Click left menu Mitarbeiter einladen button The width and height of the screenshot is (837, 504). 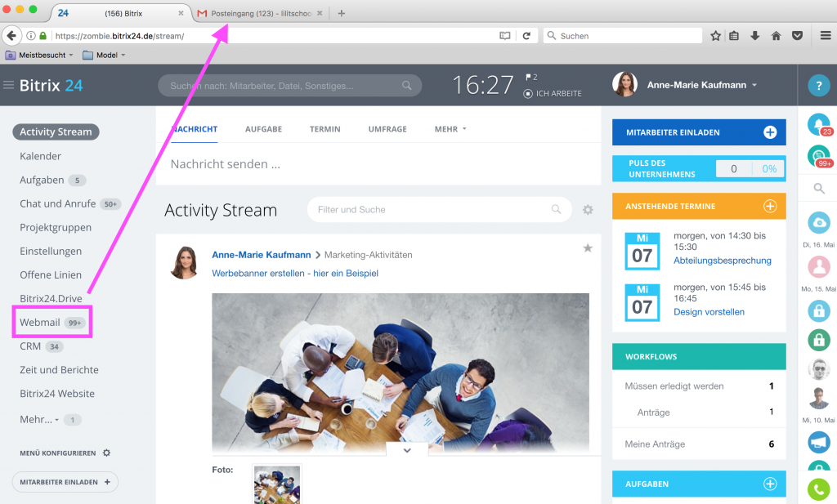point(65,482)
